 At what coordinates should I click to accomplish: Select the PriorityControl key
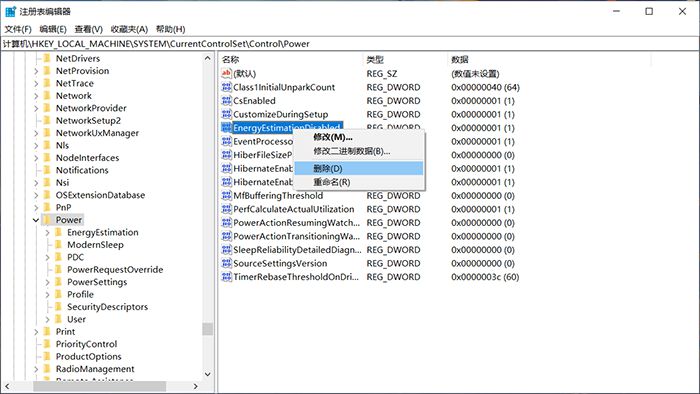click(x=86, y=344)
